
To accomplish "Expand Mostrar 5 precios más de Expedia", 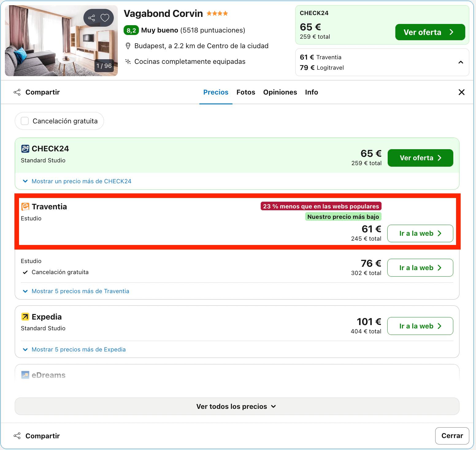I will tap(75, 349).
